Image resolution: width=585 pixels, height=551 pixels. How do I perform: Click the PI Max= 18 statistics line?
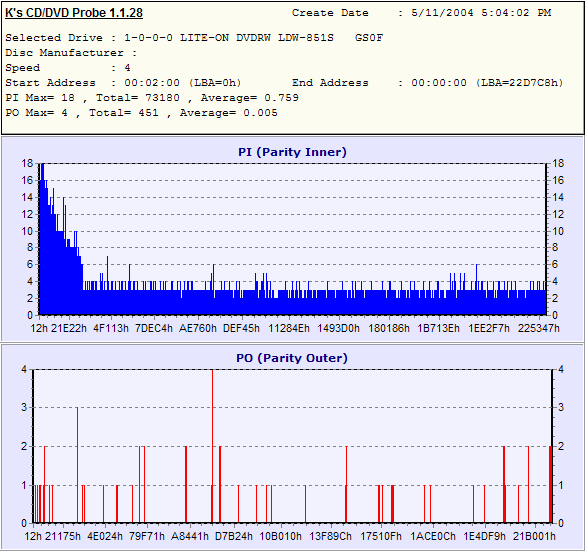[x=152, y=98]
